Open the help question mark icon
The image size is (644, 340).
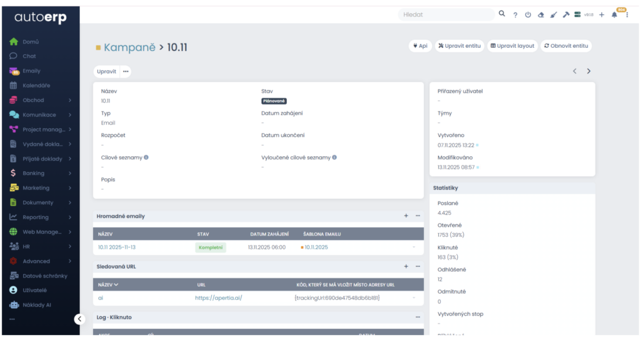[515, 14]
